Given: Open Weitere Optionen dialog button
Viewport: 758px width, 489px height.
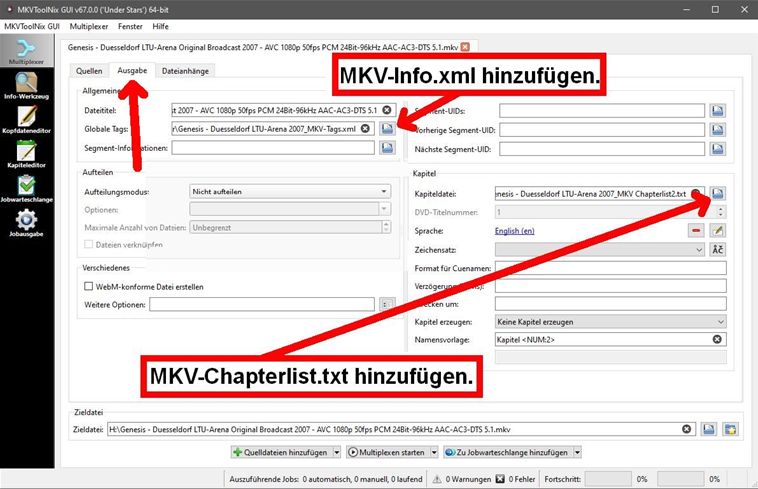Looking at the screenshot, I should coord(387,304).
